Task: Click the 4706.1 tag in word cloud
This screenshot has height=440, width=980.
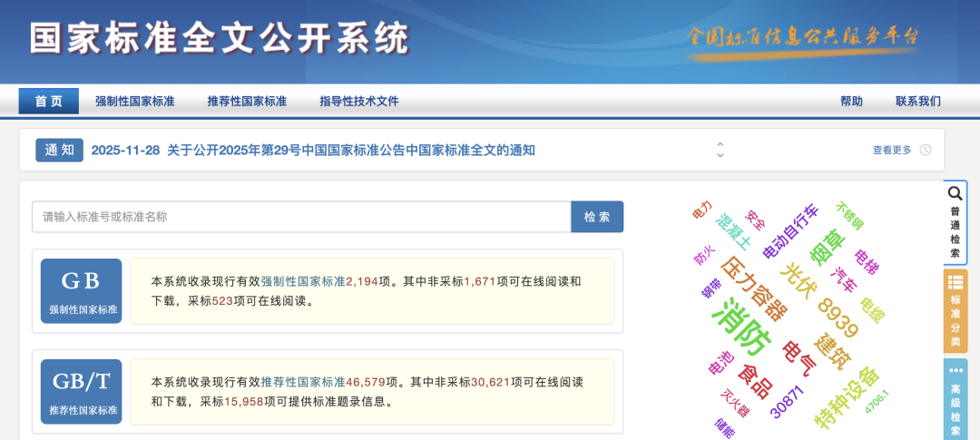Action: tap(877, 402)
